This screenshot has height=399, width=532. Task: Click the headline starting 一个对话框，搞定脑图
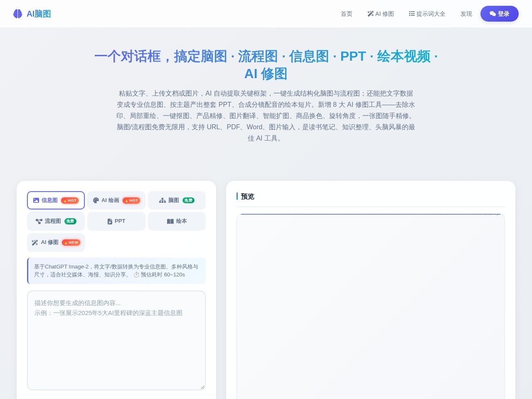[x=266, y=65]
